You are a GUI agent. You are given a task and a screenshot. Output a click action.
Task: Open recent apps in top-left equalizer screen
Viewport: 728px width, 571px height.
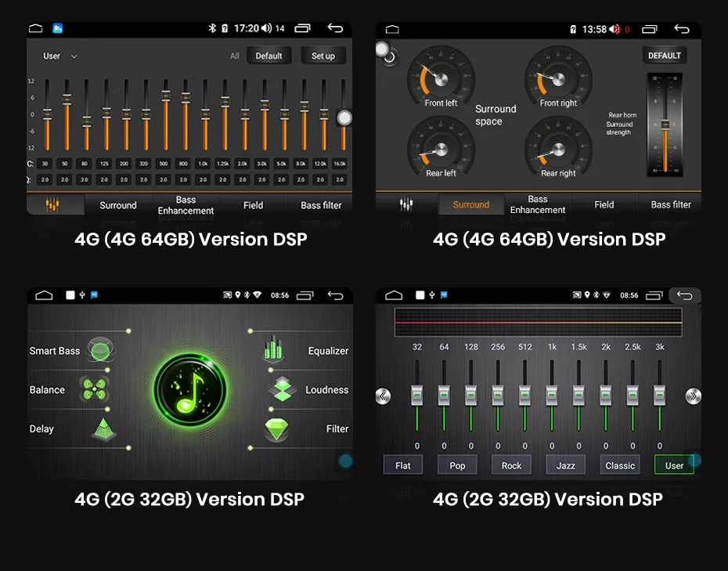302,28
